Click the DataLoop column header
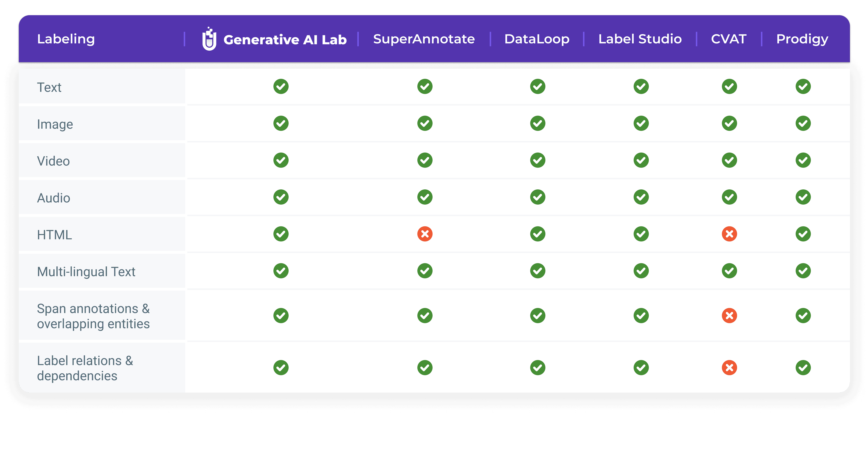The width and height of the screenshot is (868, 454). 537,39
